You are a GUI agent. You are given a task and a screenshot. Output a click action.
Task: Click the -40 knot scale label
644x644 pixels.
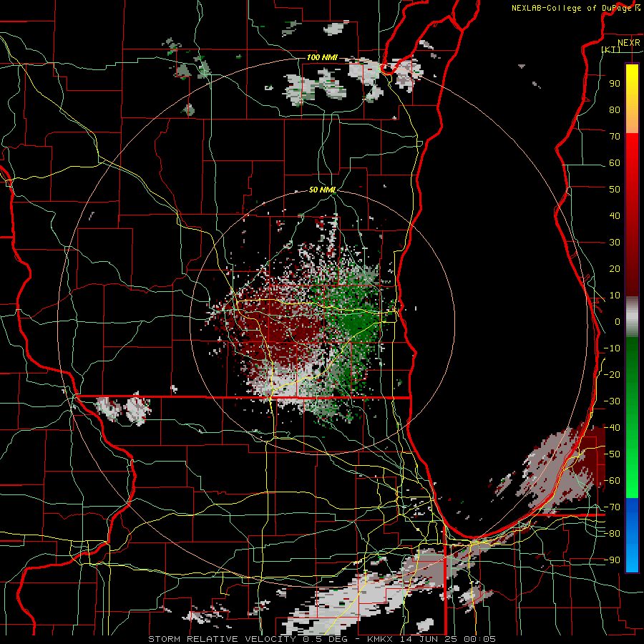pos(612,428)
